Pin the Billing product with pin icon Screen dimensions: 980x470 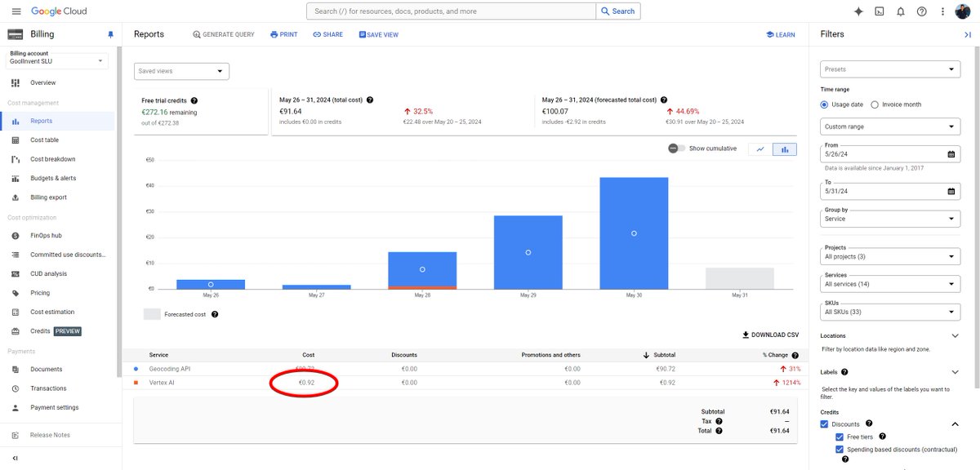tap(111, 34)
